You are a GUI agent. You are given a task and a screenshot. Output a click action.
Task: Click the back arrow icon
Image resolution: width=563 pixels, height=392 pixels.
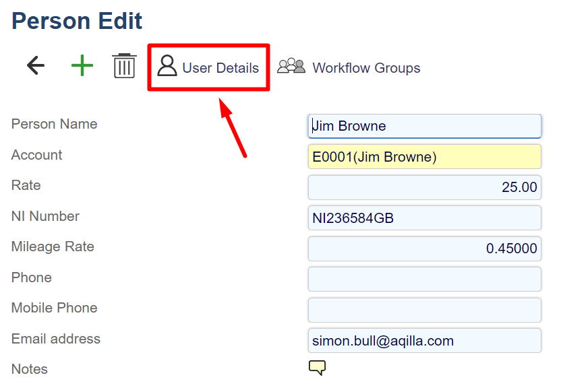[35, 66]
